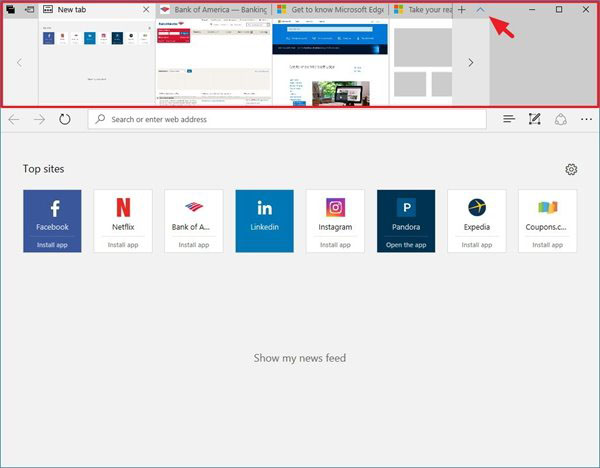Screen dimensions: 600x468
Task: Add a new tab with plus button
Action: [x=461, y=9]
